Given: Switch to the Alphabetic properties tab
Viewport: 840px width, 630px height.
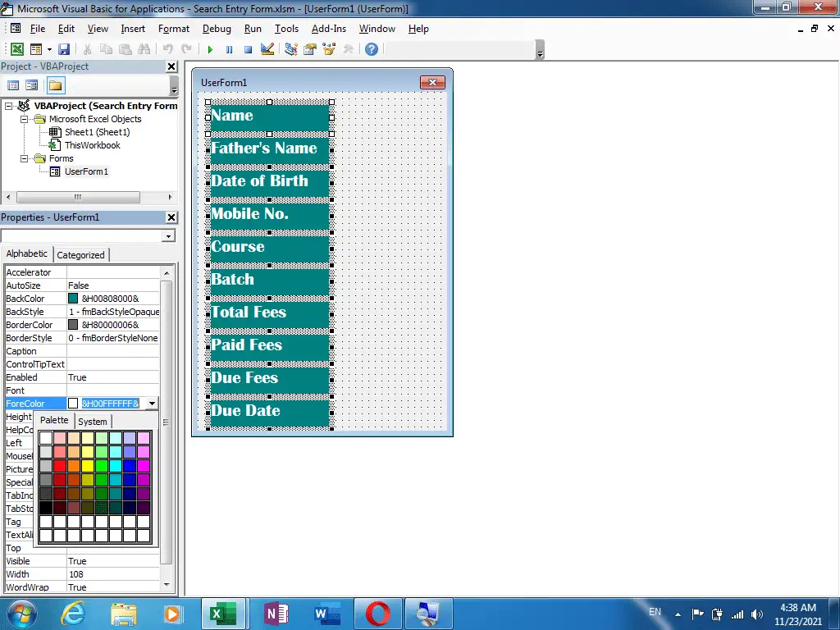Looking at the screenshot, I should (x=27, y=254).
